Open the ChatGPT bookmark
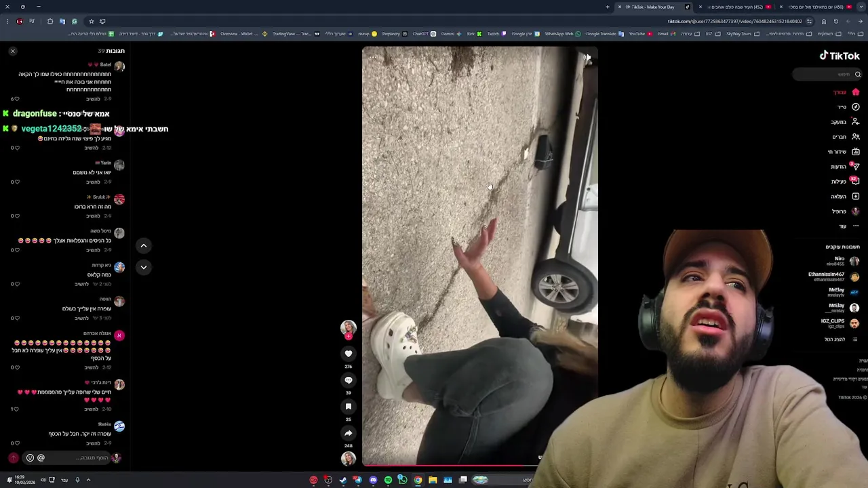This screenshot has width=868, height=488. click(423, 34)
